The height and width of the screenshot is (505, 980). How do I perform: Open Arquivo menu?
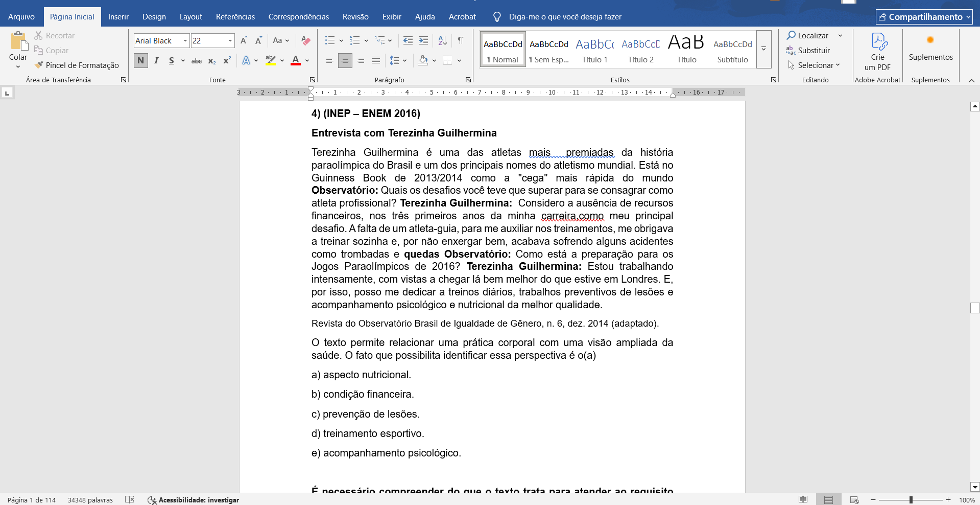tap(21, 17)
